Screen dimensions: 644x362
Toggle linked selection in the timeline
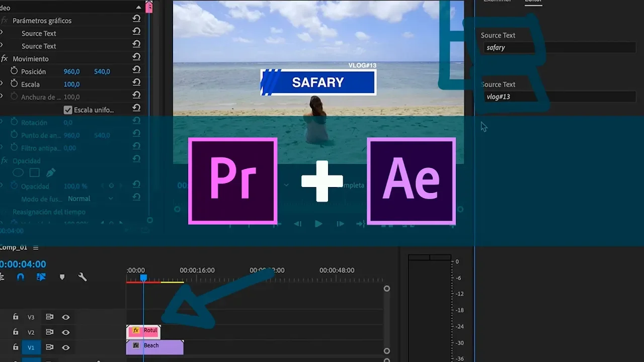pyautogui.click(x=41, y=277)
